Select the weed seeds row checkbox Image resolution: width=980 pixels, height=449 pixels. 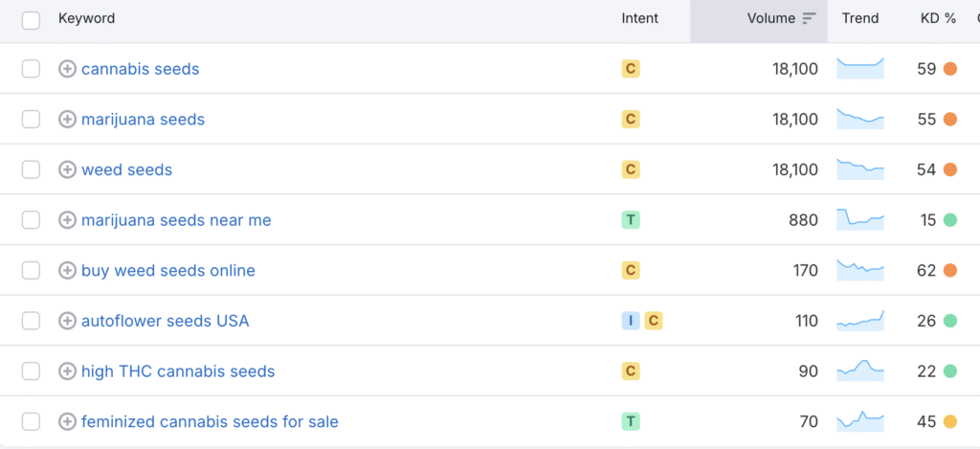coord(31,169)
